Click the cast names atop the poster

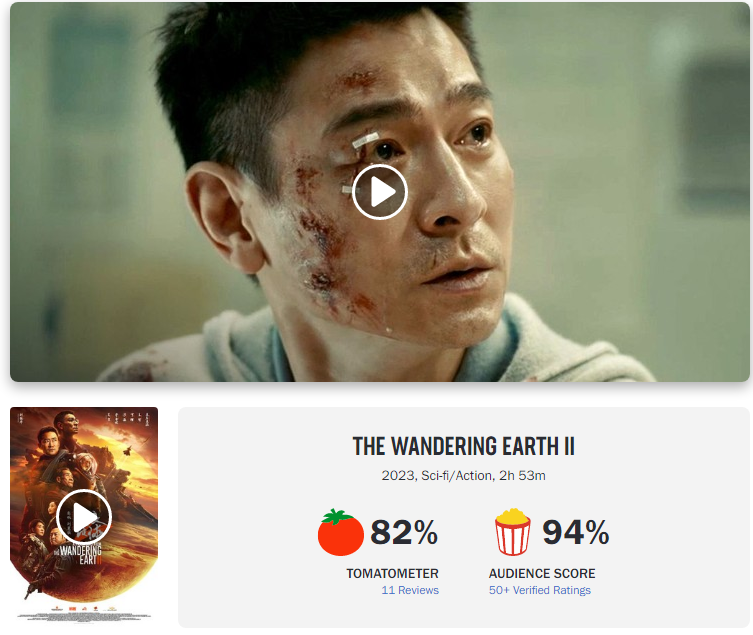pos(130,417)
